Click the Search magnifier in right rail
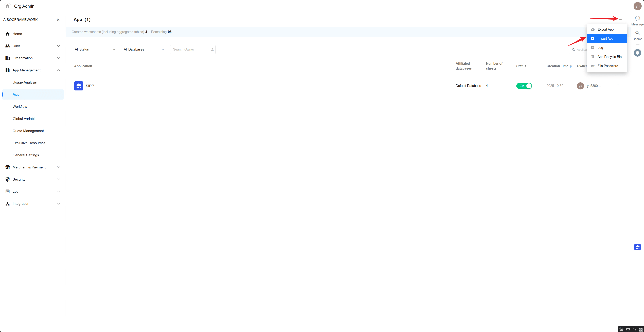The height and width of the screenshot is (332, 644). pos(637,33)
